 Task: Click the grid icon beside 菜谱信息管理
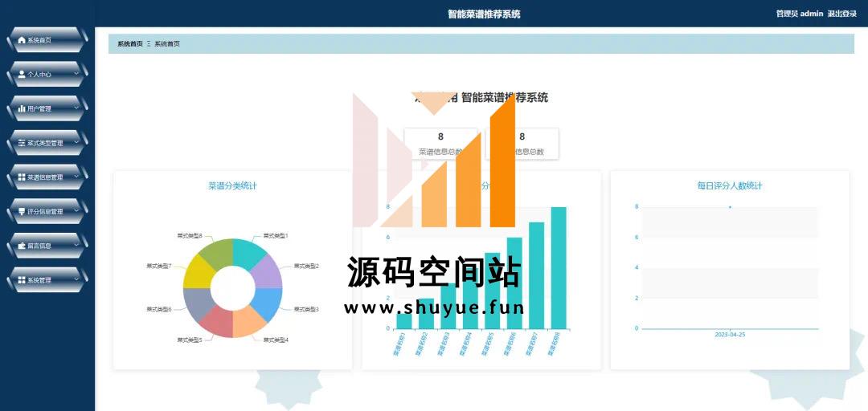22,177
